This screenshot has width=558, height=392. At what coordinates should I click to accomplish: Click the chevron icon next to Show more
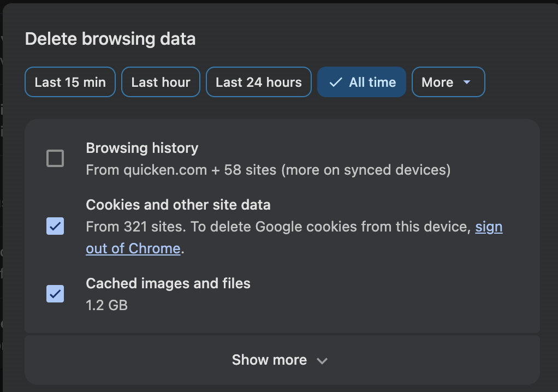(x=322, y=361)
